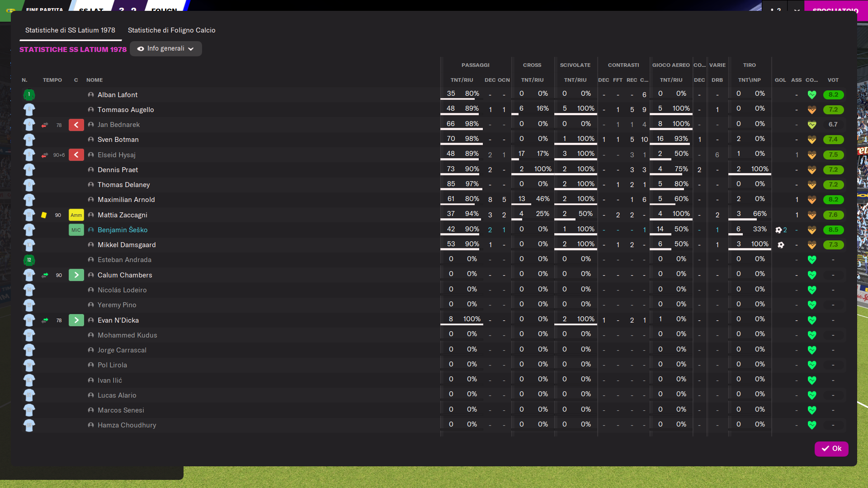The width and height of the screenshot is (868, 488).
Task: Click Alban Lafont condition heart icon
Action: tap(812, 95)
